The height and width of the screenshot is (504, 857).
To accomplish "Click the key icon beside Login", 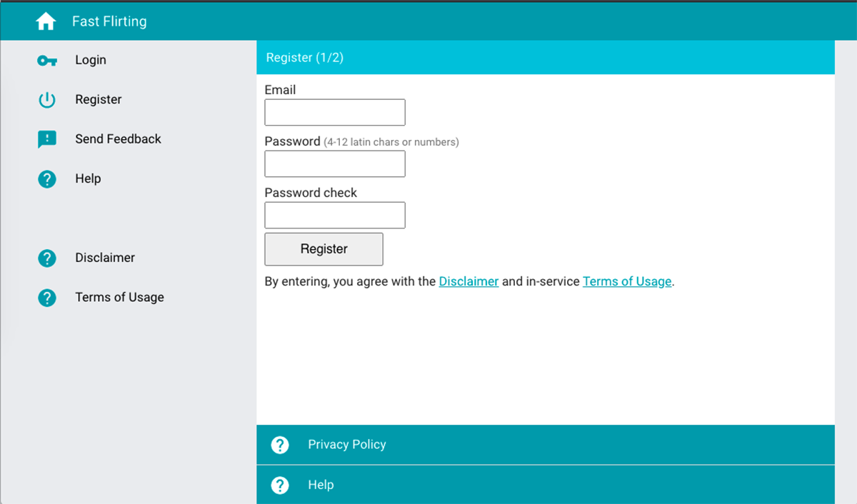I will tap(46, 61).
